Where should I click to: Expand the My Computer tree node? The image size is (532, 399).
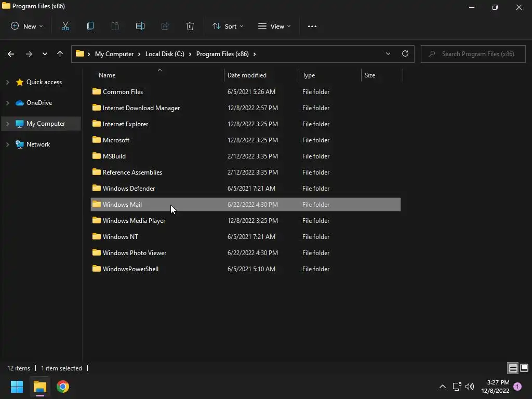tap(7, 124)
